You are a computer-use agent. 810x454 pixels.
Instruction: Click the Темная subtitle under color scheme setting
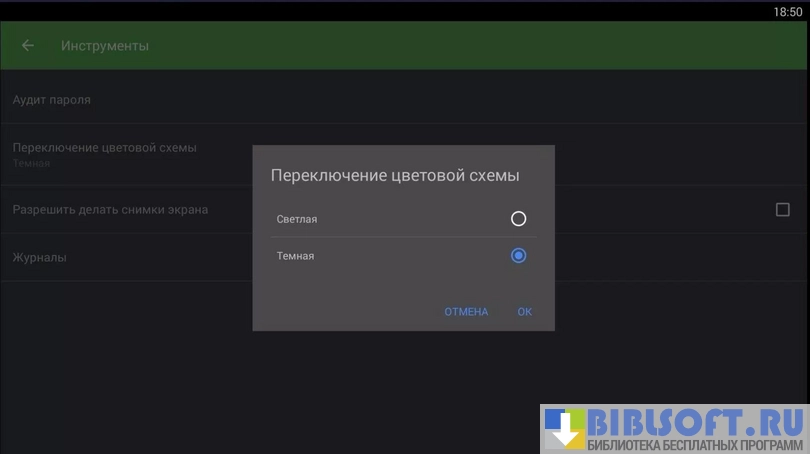point(31,163)
